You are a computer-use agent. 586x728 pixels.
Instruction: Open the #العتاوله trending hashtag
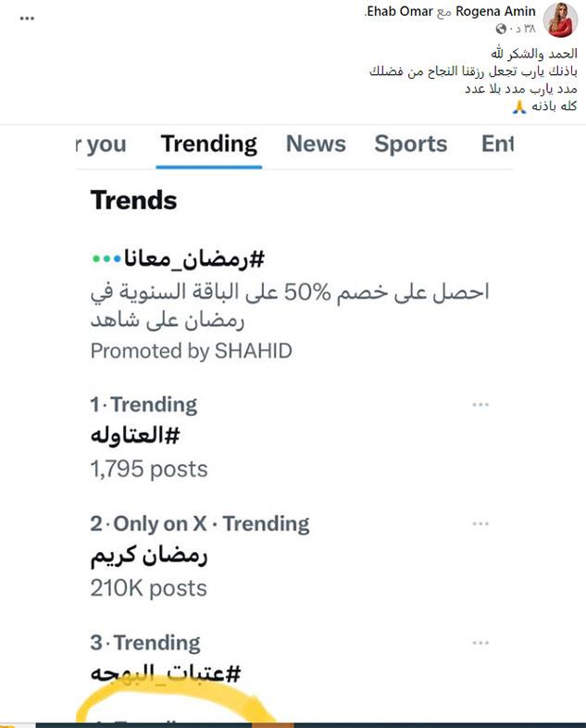[132, 438]
